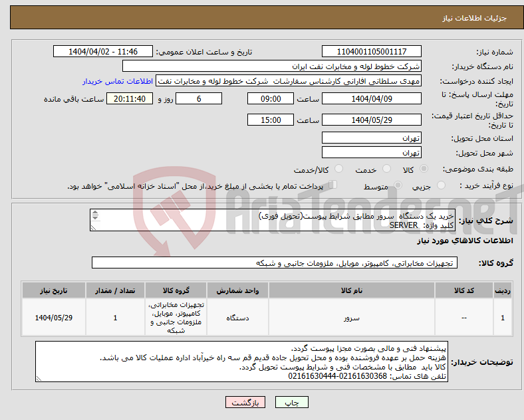This screenshot has height=420, width=524.
Task: Click the SERVER keyword text
Action: point(404,225)
